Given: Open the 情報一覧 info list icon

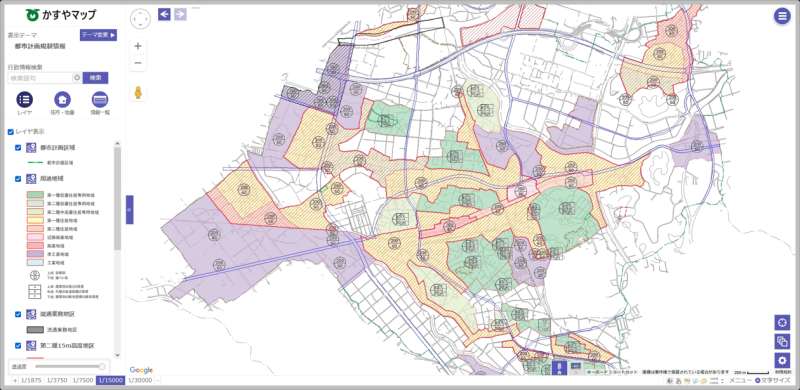Looking at the screenshot, I should (100, 100).
